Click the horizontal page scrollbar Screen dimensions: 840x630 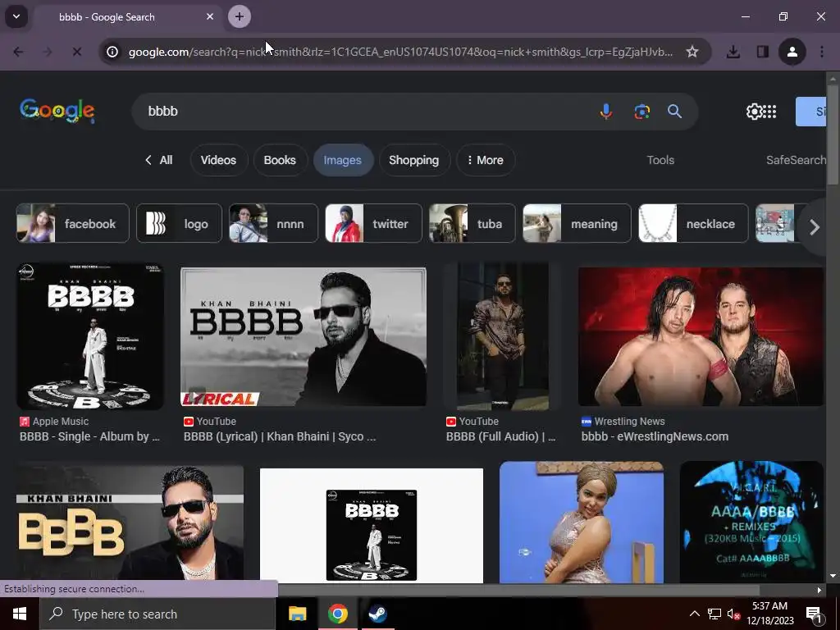click(519, 590)
